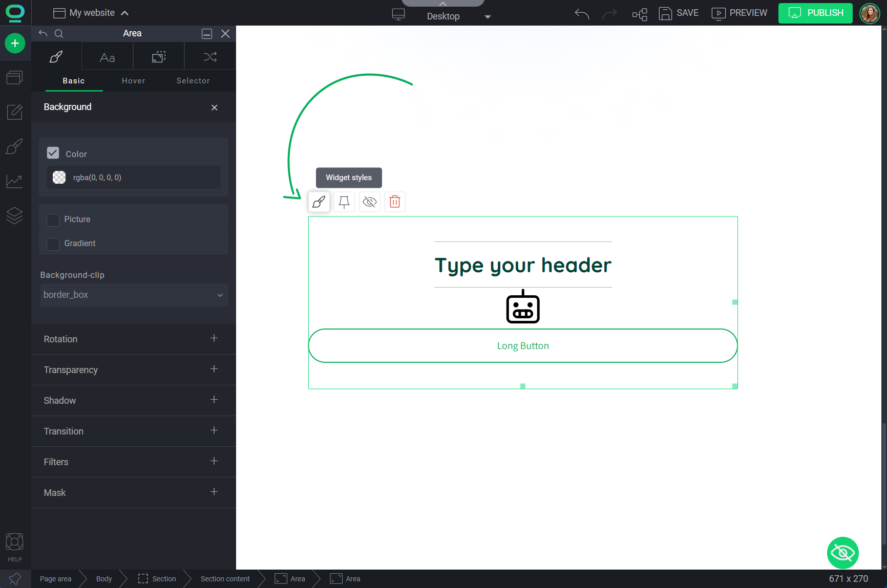Screen dimensions: 887x588
Task: Uncheck the Color checkbox
Action: 53,153
